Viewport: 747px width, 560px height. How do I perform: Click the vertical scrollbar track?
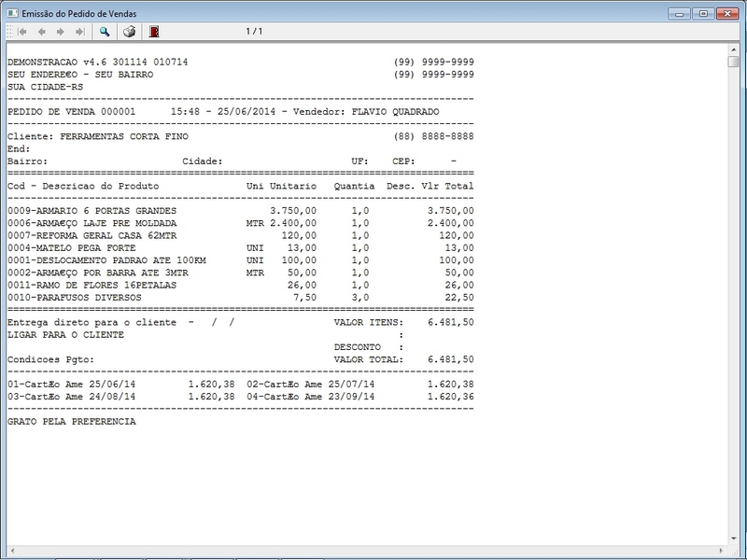pyautogui.click(x=734, y=280)
